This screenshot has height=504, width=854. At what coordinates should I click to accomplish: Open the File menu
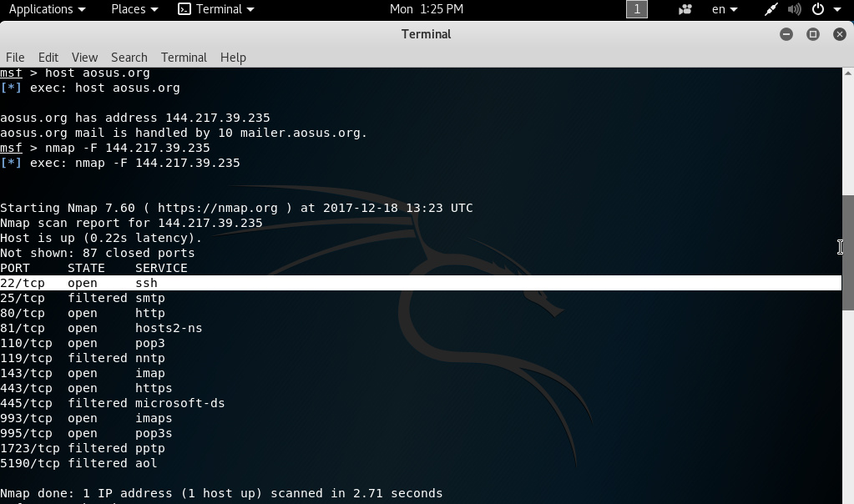coord(15,58)
